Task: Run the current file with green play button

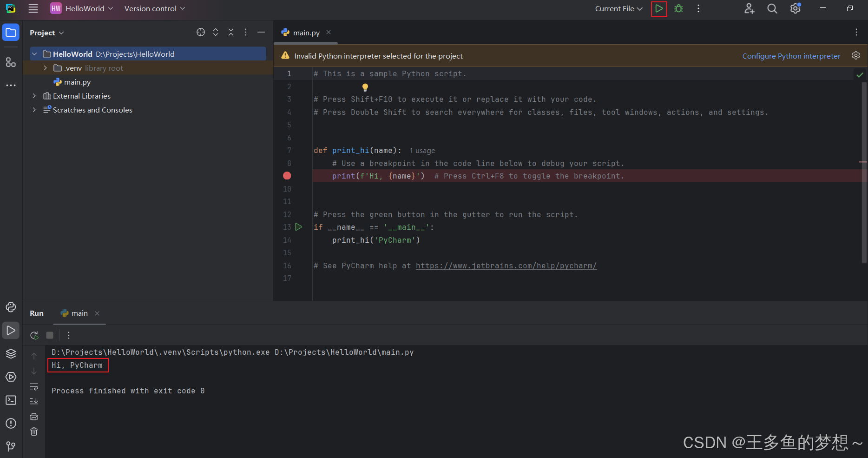Action: (x=659, y=8)
